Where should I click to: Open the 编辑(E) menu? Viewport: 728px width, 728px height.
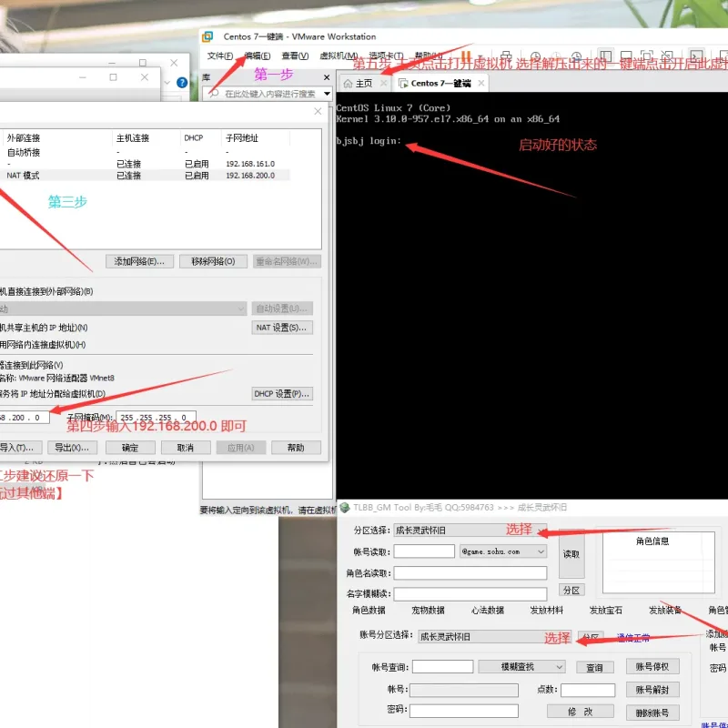tap(258, 56)
